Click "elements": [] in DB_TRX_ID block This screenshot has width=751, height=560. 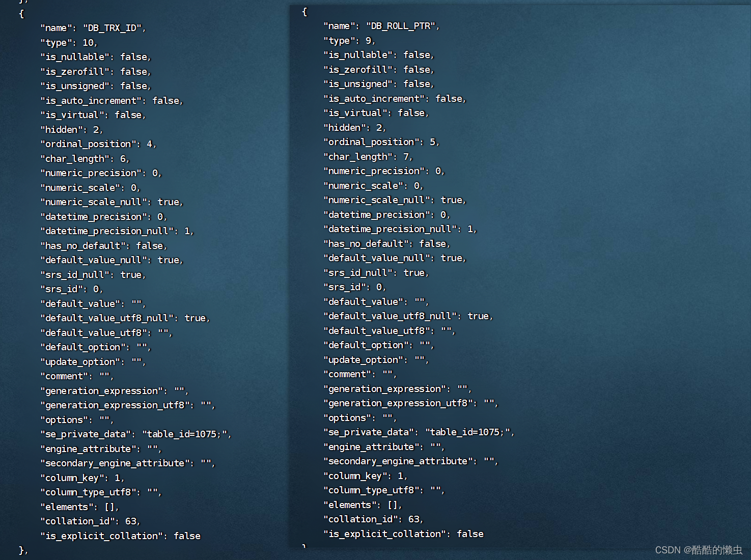79,507
